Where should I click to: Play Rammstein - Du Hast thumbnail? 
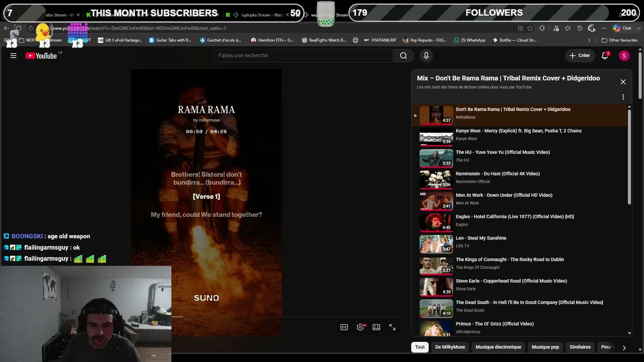pos(436,179)
